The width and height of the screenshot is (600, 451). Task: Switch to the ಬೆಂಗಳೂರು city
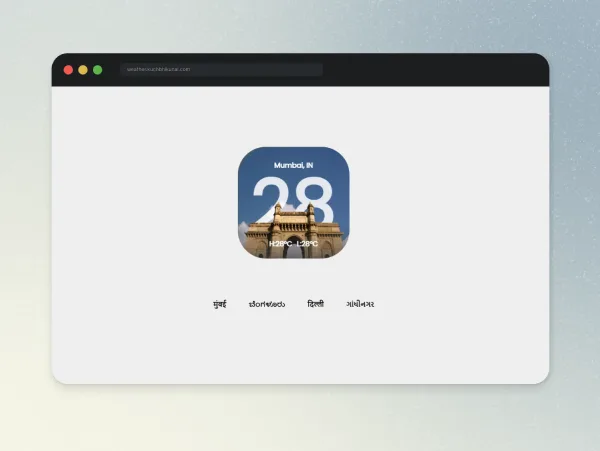267,304
